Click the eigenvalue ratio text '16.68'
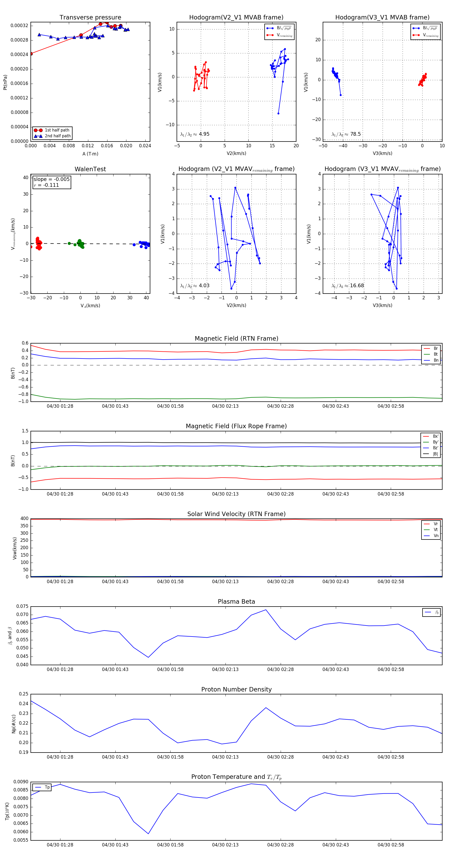The image size is (473, 868). [357, 286]
